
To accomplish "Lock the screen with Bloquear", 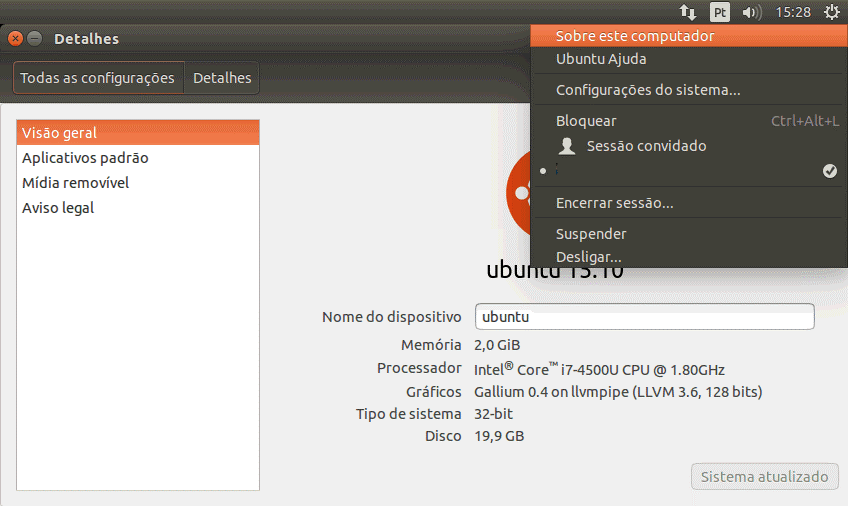I will click(x=586, y=121).
